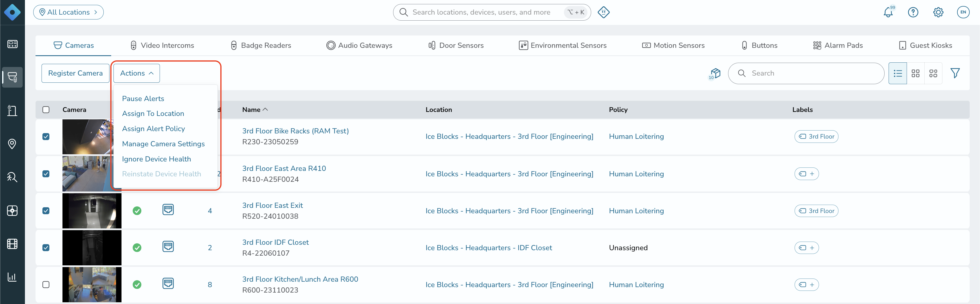The image size is (980, 304).
Task: Choose Assign To Location menu item
Action: (153, 113)
